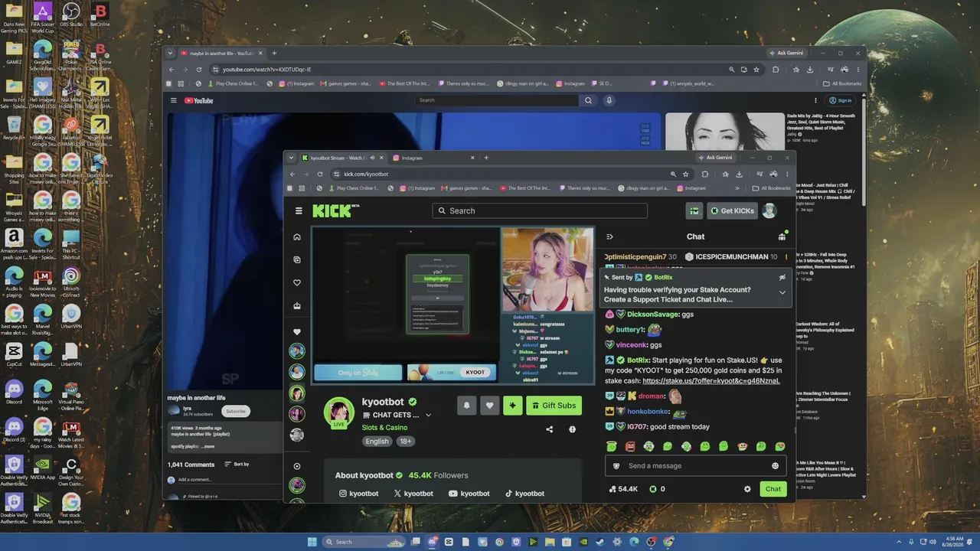The image size is (980, 551).
Task: Reload the kick.com page
Action: [320, 174]
